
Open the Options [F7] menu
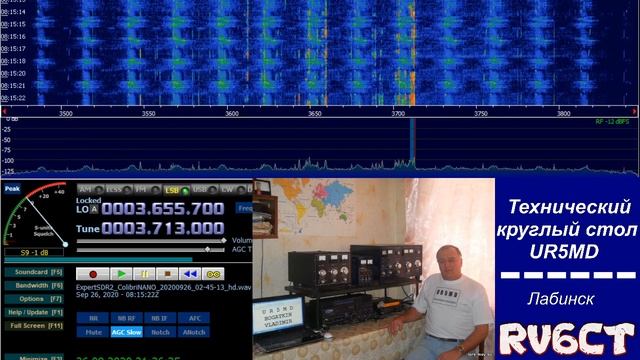tap(34, 299)
